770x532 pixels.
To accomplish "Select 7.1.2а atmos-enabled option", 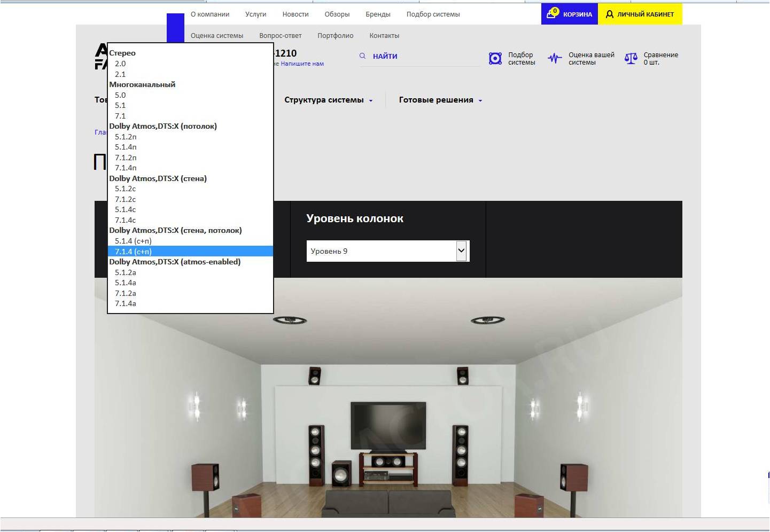I will (190, 293).
